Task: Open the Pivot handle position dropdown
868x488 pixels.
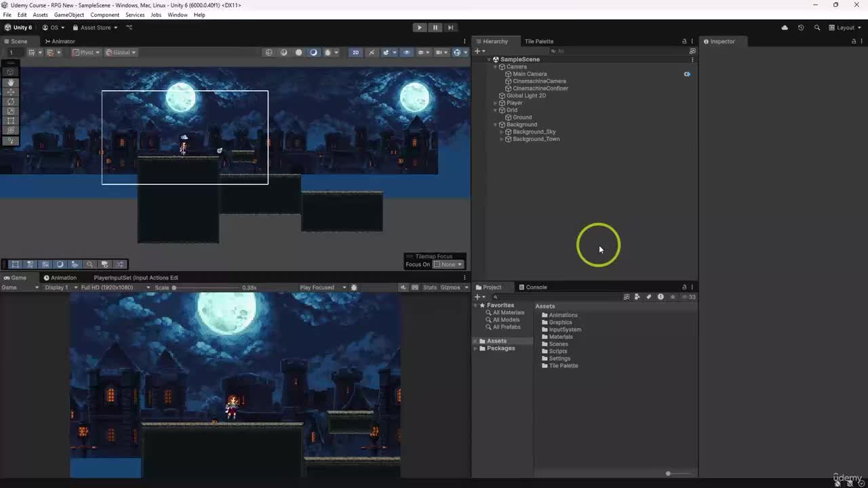Action: pos(87,52)
